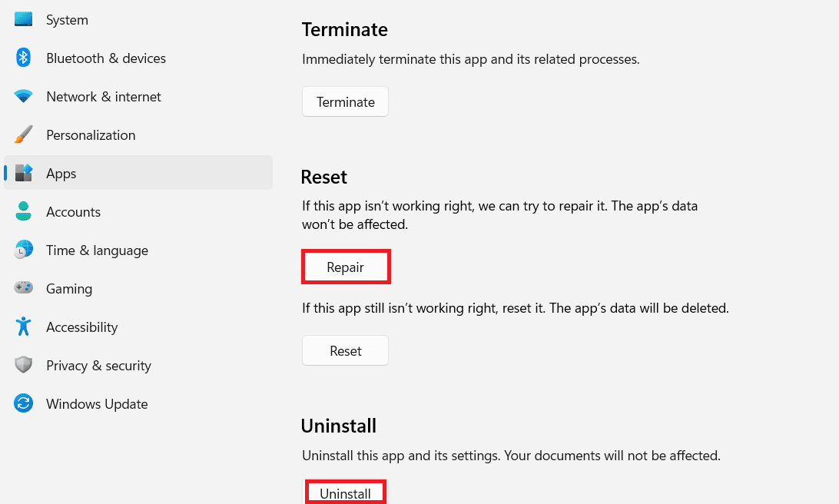This screenshot has width=839, height=504.
Task: Click the Terminate button
Action: pyautogui.click(x=345, y=101)
